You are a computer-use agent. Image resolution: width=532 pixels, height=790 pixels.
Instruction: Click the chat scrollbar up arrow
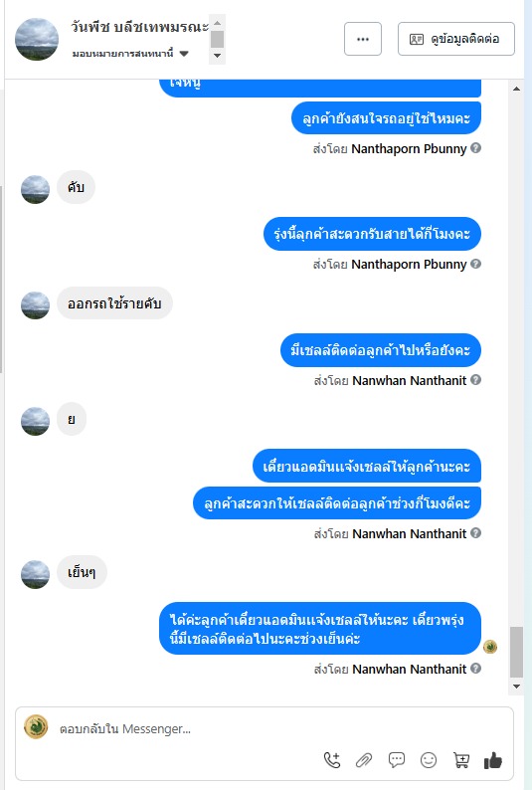[516, 89]
